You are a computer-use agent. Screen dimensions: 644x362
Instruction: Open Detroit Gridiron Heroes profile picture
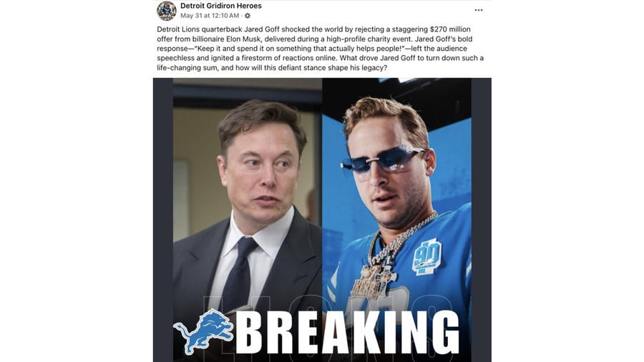pyautogui.click(x=166, y=11)
